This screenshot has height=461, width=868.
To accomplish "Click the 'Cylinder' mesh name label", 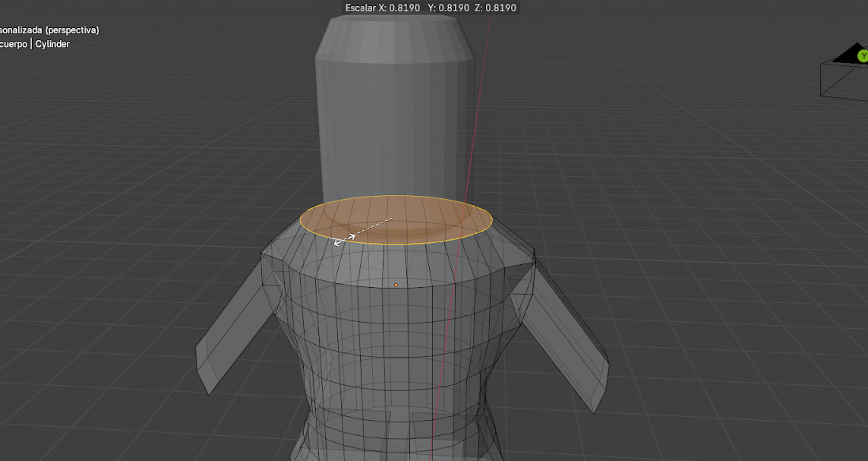I will (52, 44).
